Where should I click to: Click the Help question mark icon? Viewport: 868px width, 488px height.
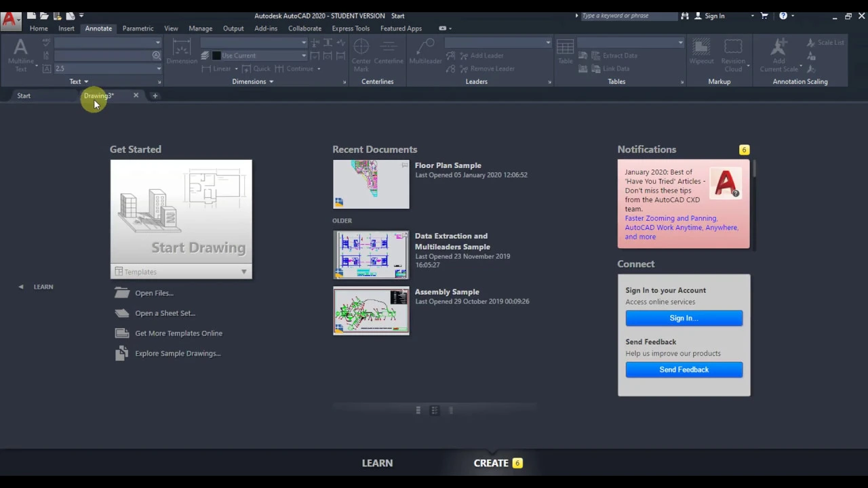point(783,16)
